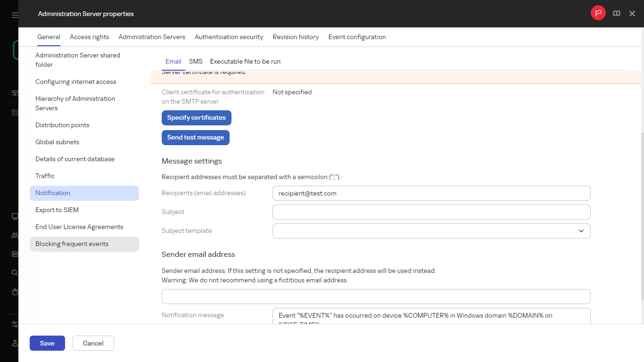Click the repositories server icon in the sidebar

[15, 254]
